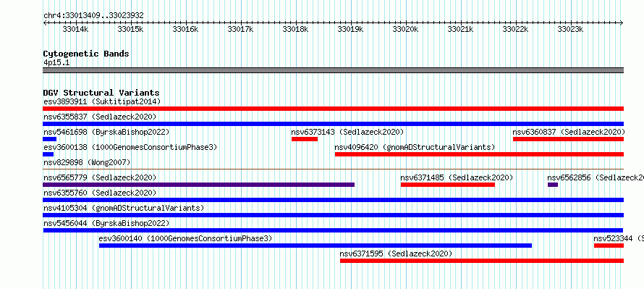Click the thin brown nsv829898 line
The height and width of the screenshot is (289, 644).
pos(333,169)
